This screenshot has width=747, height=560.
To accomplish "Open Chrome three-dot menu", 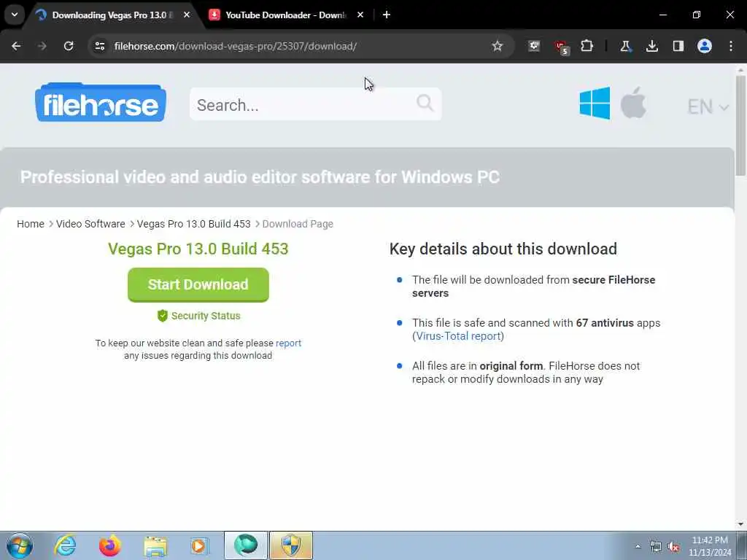I will pyautogui.click(x=731, y=46).
